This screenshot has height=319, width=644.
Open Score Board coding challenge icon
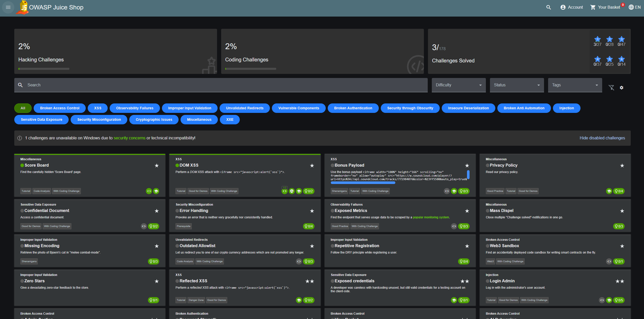tap(149, 191)
